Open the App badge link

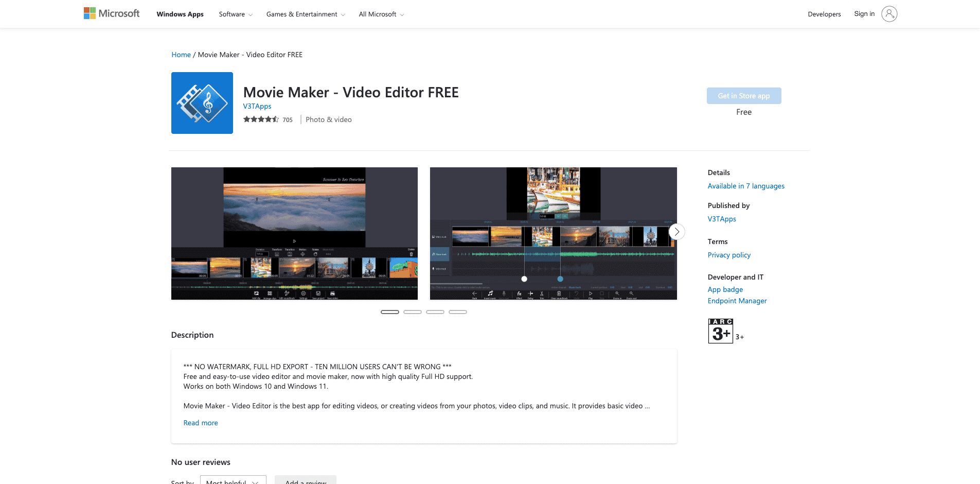[725, 289]
